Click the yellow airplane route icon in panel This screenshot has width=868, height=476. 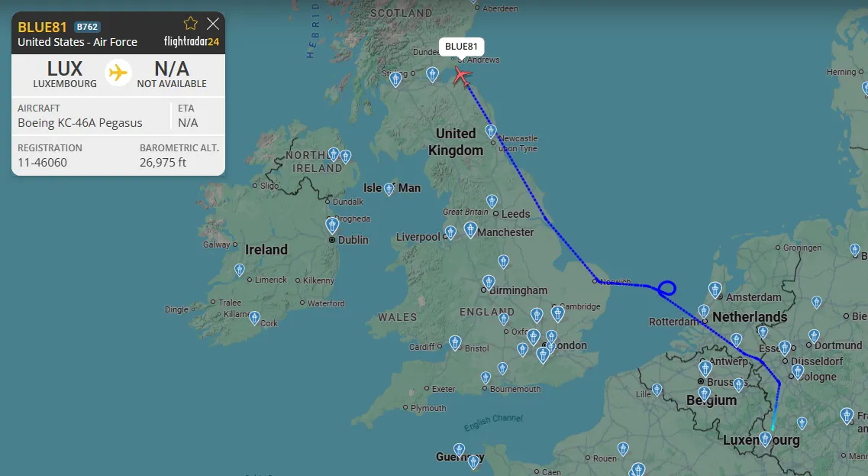click(x=118, y=73)
